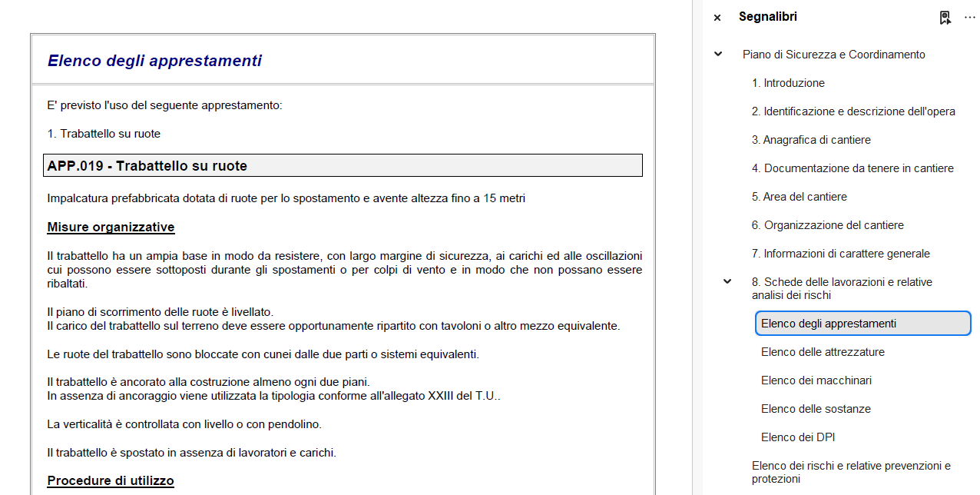The height and width of the screenshot is (495, 980).
Task: Open Elenco delle attrezzature bookmark
Action: tap(823, 352)
